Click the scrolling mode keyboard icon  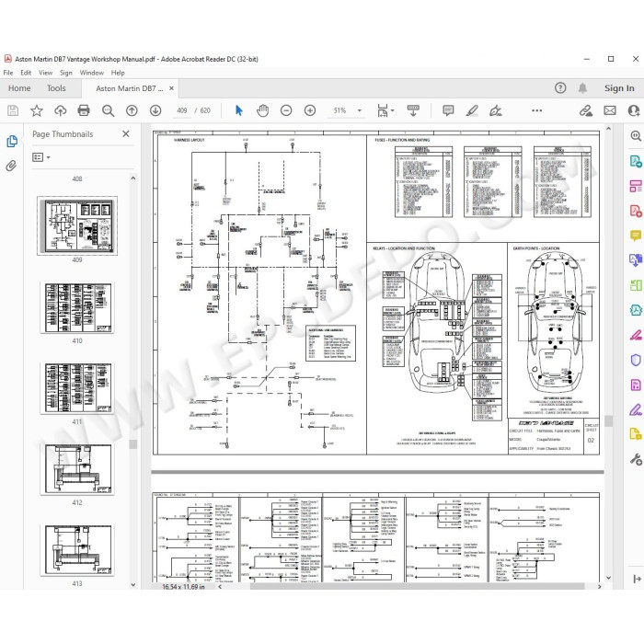tap(413, 110)
